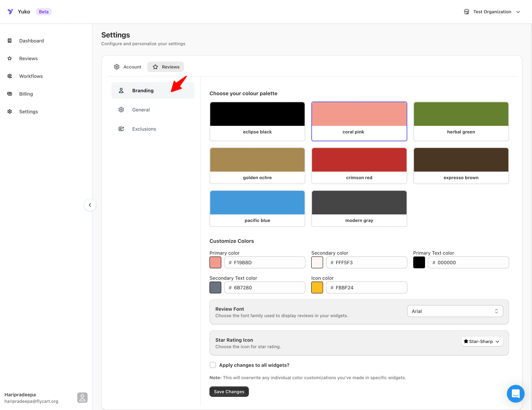
Task: Click the user avatar icon beside Haripradeepa
Action: pyautogui.click(x=82, y=398)
